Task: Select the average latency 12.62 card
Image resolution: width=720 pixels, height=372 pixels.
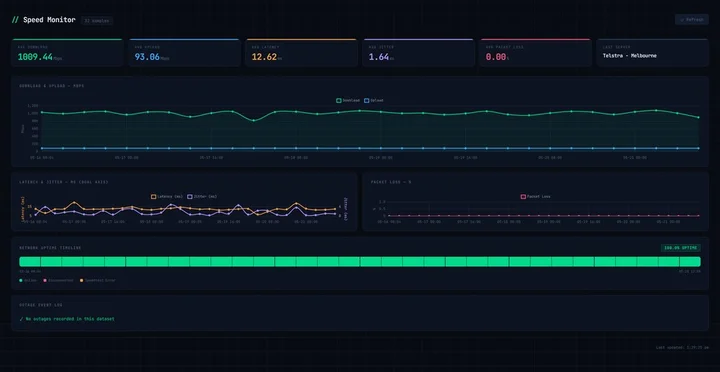Action: [x=301, y=53]
